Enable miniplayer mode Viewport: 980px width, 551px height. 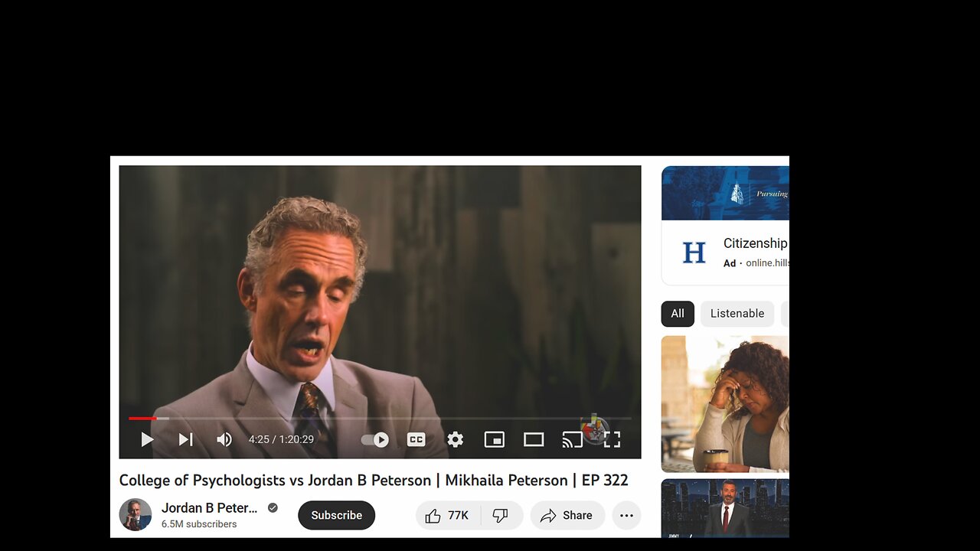pos(495,439)
